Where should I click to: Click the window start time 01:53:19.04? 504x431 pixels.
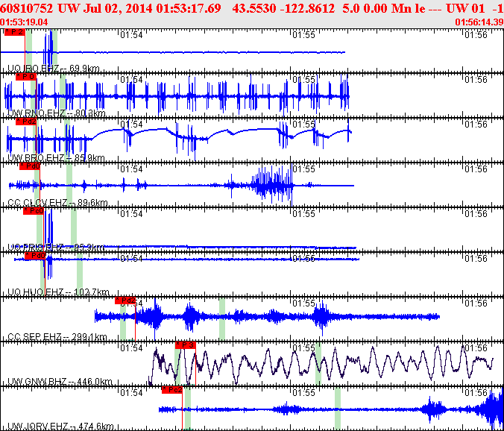pyautogui.click(x=24, y=22)
